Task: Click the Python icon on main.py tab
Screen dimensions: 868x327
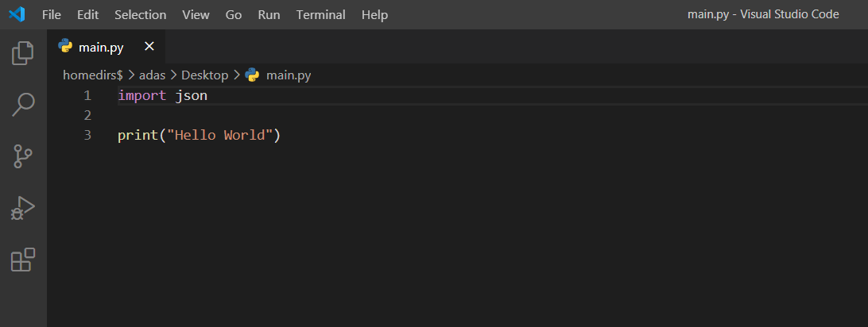Action: click(x=66, y=47)
